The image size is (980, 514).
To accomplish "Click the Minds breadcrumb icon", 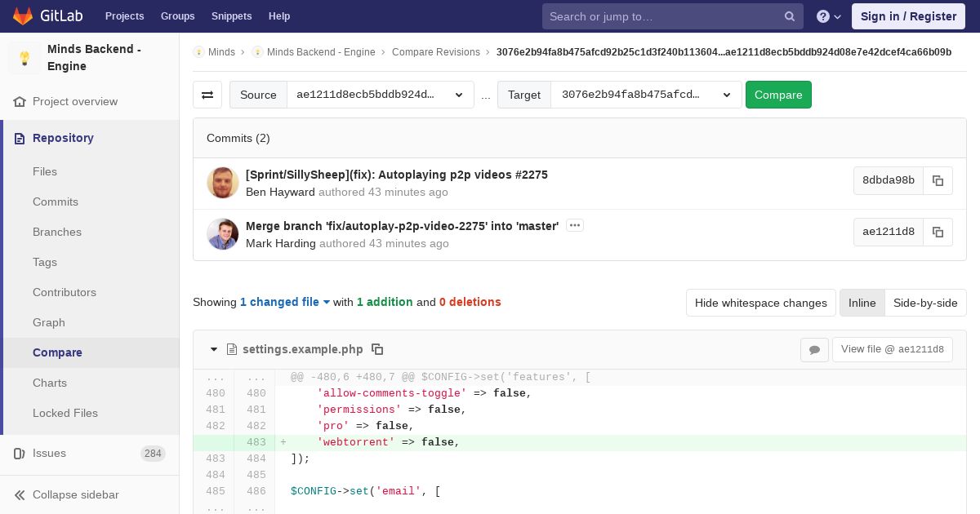I will click(198, 52).
